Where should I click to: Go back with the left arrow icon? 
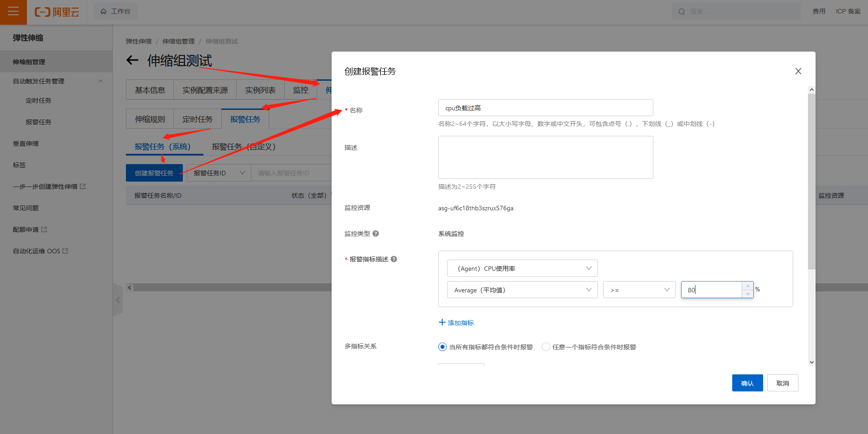tap(132, 60)
